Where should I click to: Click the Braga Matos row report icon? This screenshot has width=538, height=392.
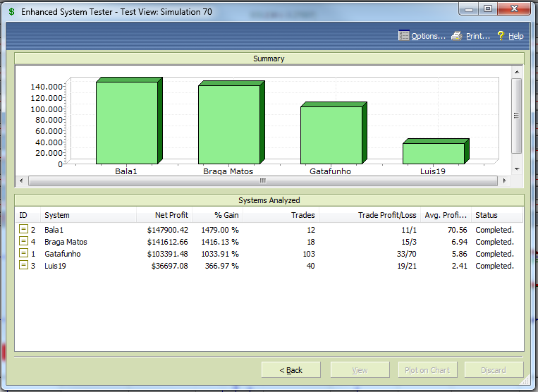pos(23,240)
